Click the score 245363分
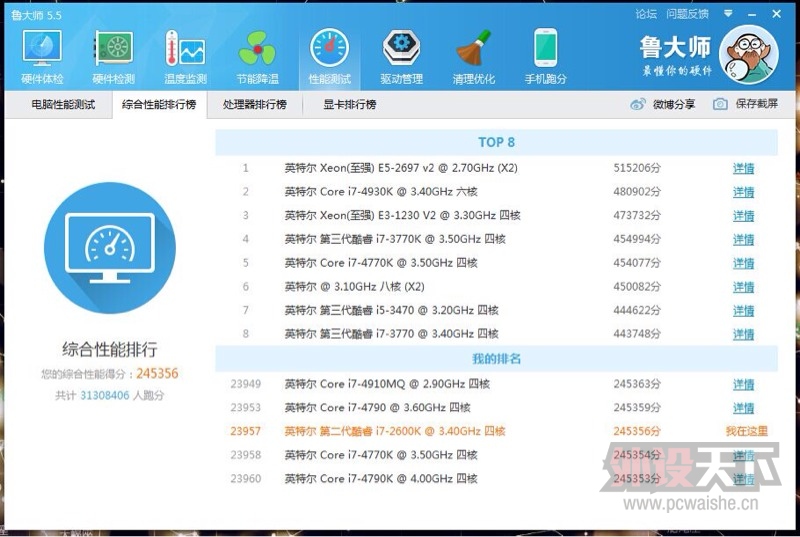800x537 pixels. (637, 383)
